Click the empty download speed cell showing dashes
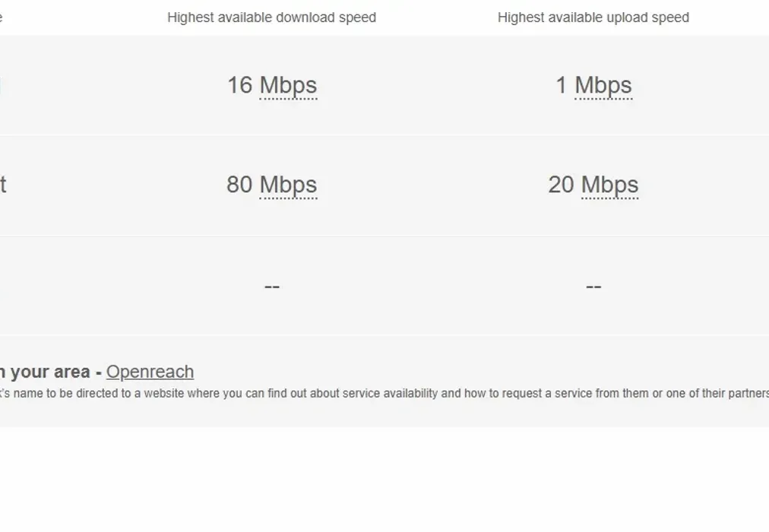 271,285
